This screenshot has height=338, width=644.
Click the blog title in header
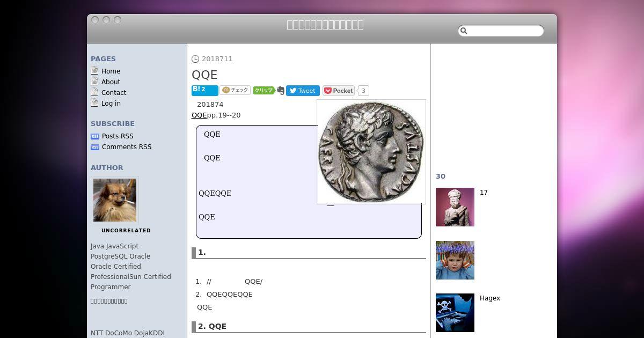pyautogui.click(x=325, y=25)
